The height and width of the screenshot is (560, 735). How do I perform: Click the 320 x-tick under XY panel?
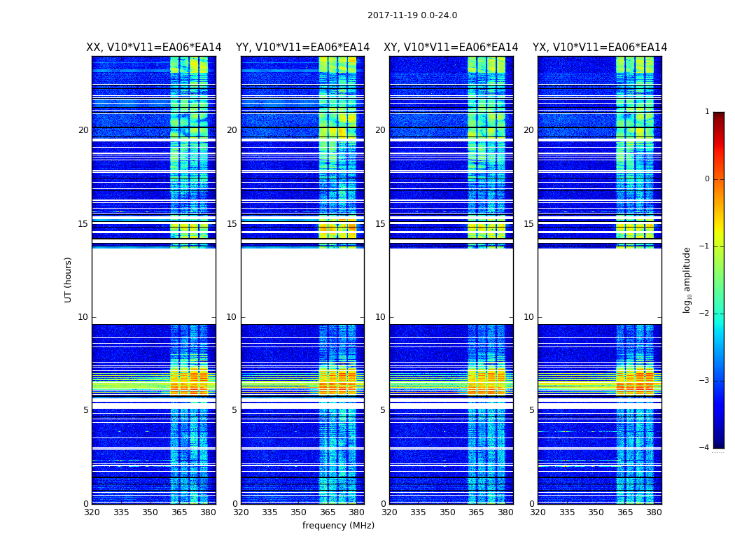(x=390, y=512)
